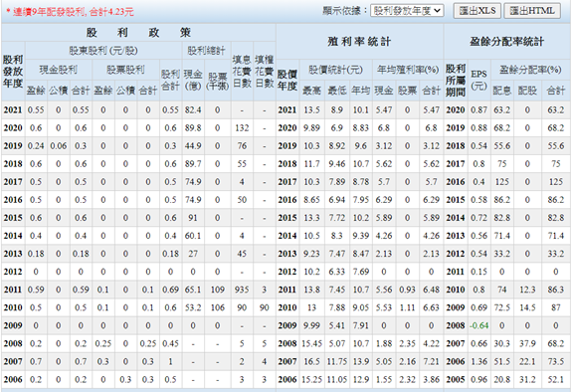Click the 殖利率統計 section header
Viewport: 573px width, 392px height.
pyautogui.click(x=359, y=42)
